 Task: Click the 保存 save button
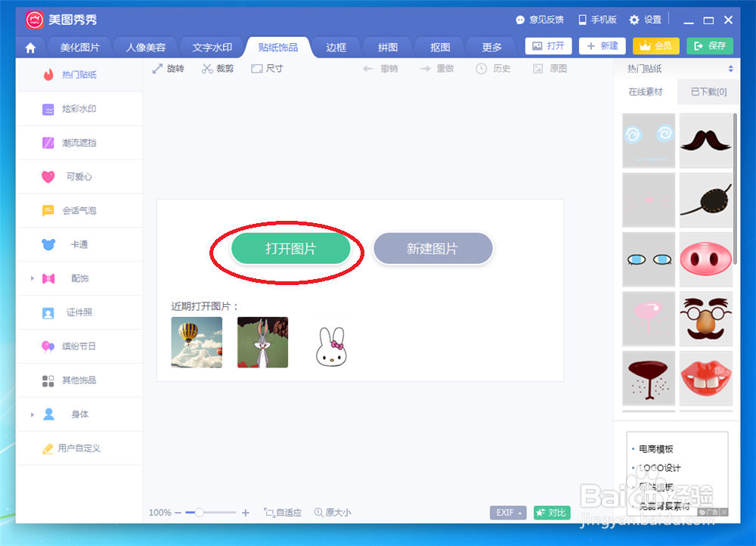[x=710, y=46]
